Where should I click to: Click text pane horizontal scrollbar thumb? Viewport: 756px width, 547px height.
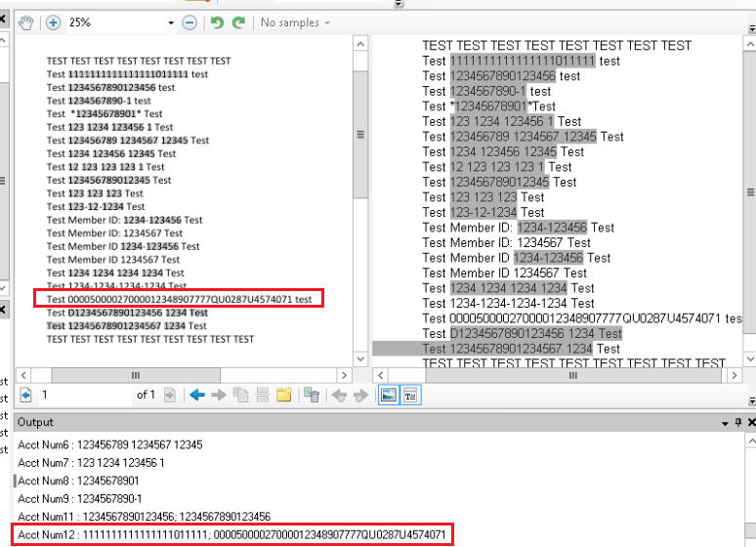(x=573, y=375)
